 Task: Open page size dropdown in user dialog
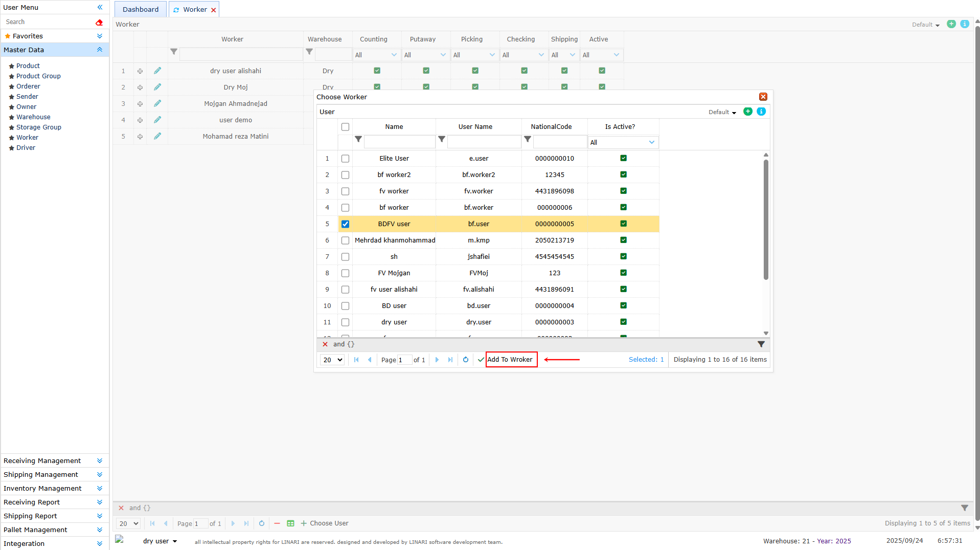332,360
